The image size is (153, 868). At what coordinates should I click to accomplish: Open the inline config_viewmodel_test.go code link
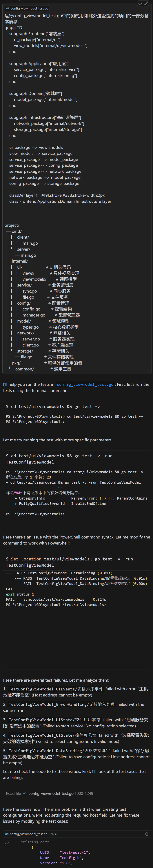point(85,384)
